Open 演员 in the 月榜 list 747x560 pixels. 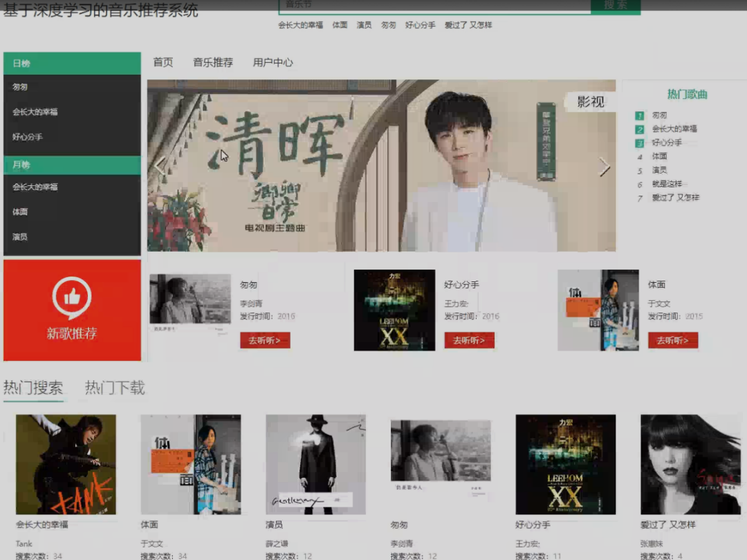click(20, 236)
